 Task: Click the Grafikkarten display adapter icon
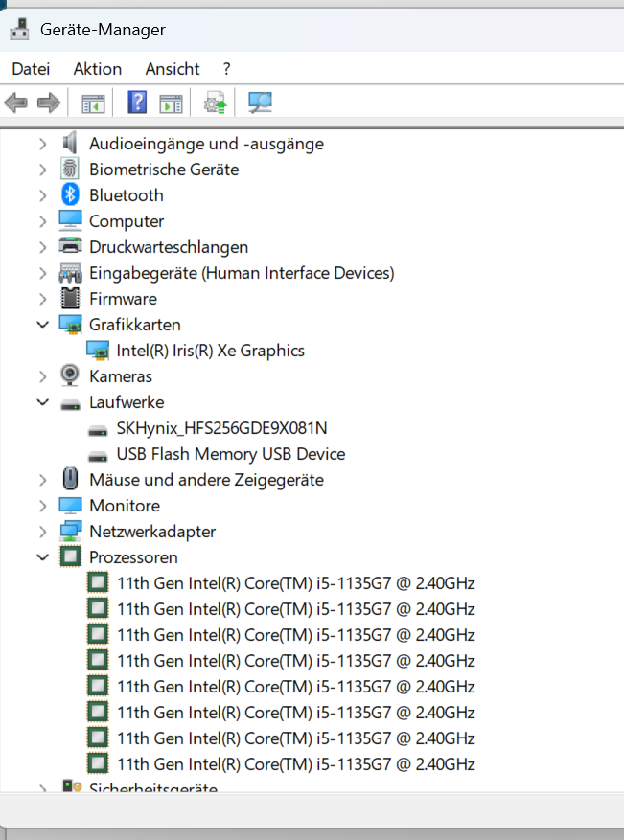point(70,324)
